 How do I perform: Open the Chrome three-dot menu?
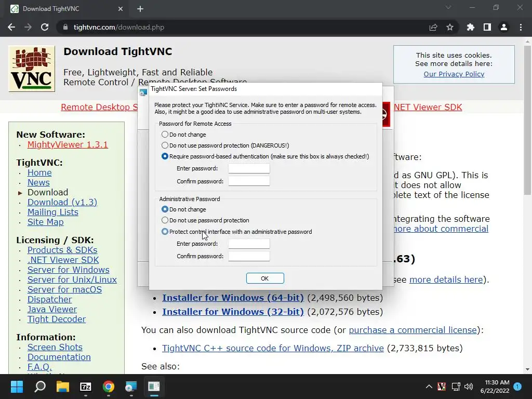pos(521,27)
